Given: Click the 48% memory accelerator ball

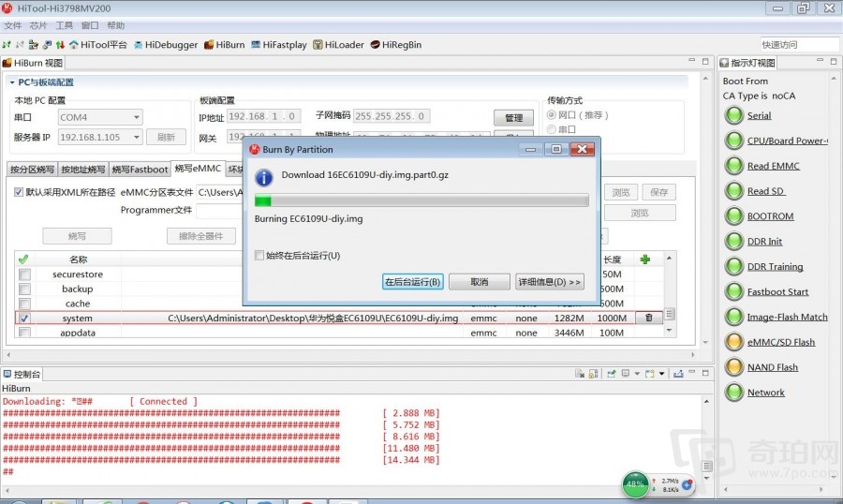Looking at the screenshot, I should [x=635, y=484].
